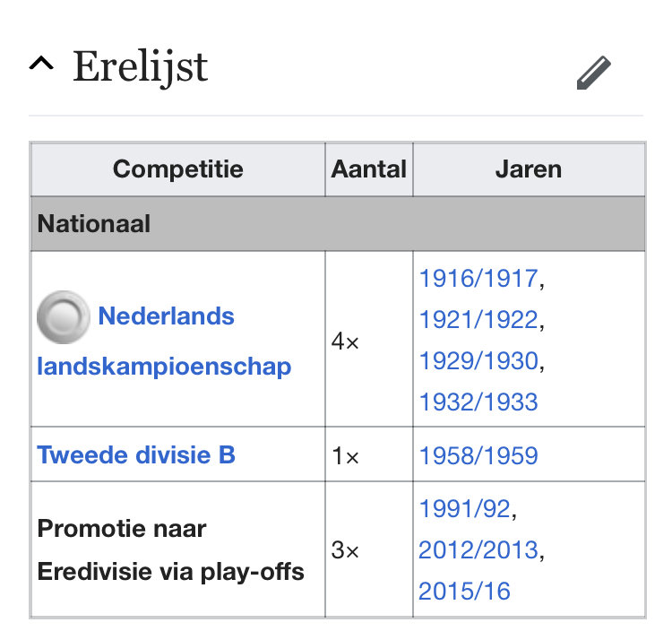Select the Competitie column header
This screenshot has height=631, width=672.
[178, 169]
